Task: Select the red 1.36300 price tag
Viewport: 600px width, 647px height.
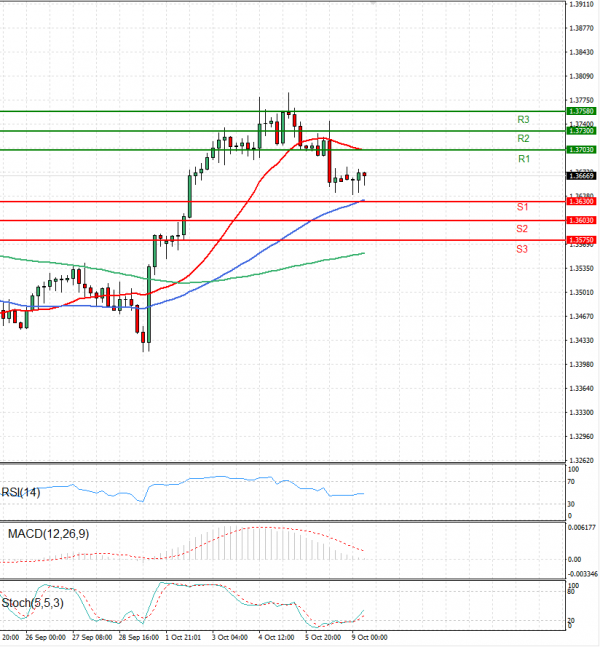Action: [x=581, y=201]
